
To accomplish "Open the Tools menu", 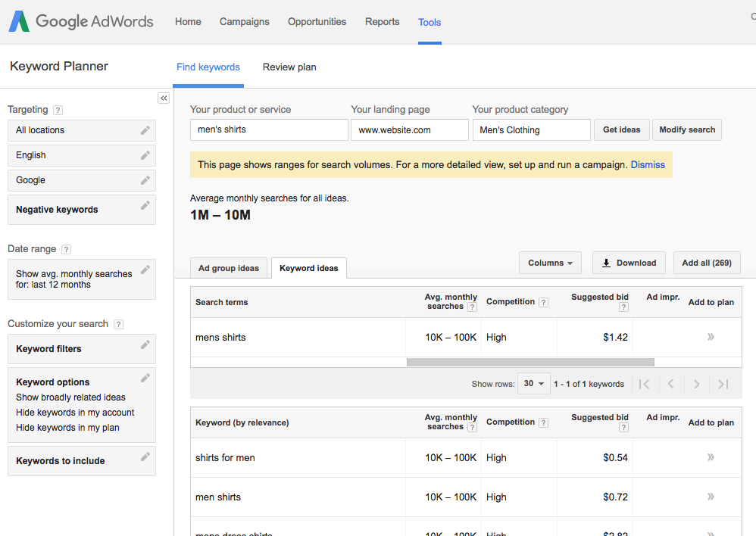I will click(430, 22).
